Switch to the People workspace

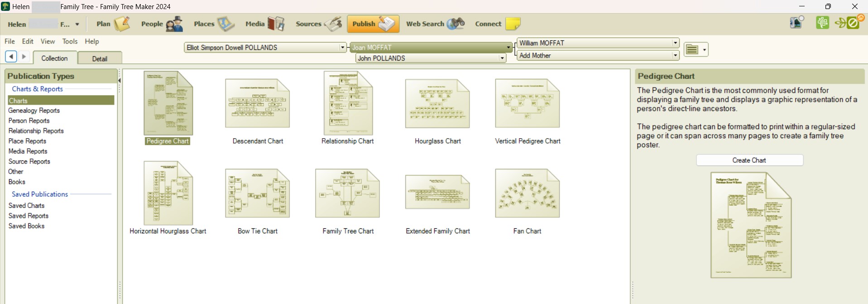pyautogui.click(x=162, y=24)
